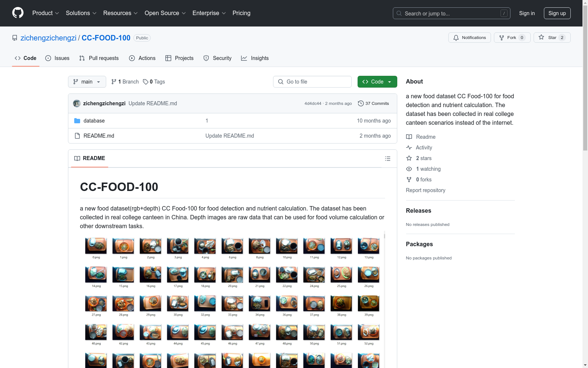Expand the Enterprise menu
The width and height of the screenshot is (588, 368).
pos(209,13)
